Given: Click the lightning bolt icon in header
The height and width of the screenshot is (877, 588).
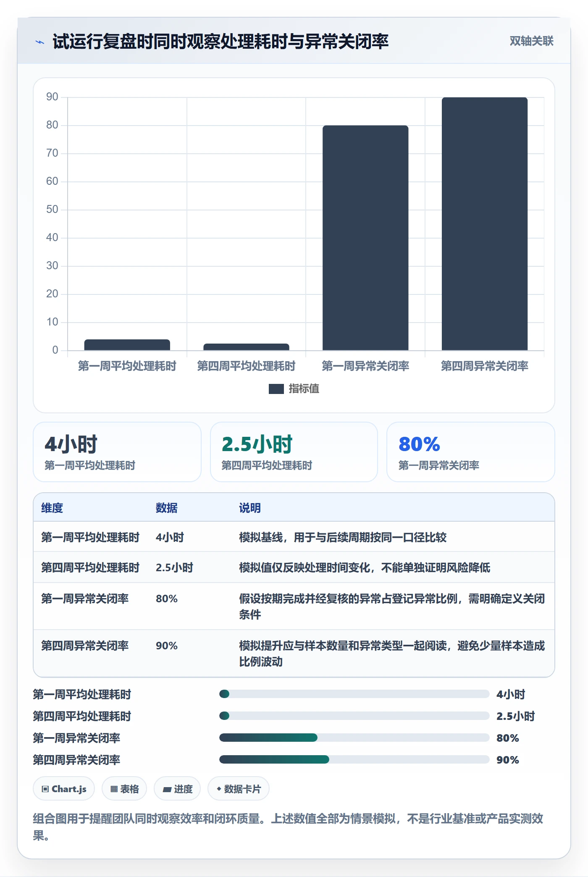Looking at the screenshot, I should pos(40,42).
